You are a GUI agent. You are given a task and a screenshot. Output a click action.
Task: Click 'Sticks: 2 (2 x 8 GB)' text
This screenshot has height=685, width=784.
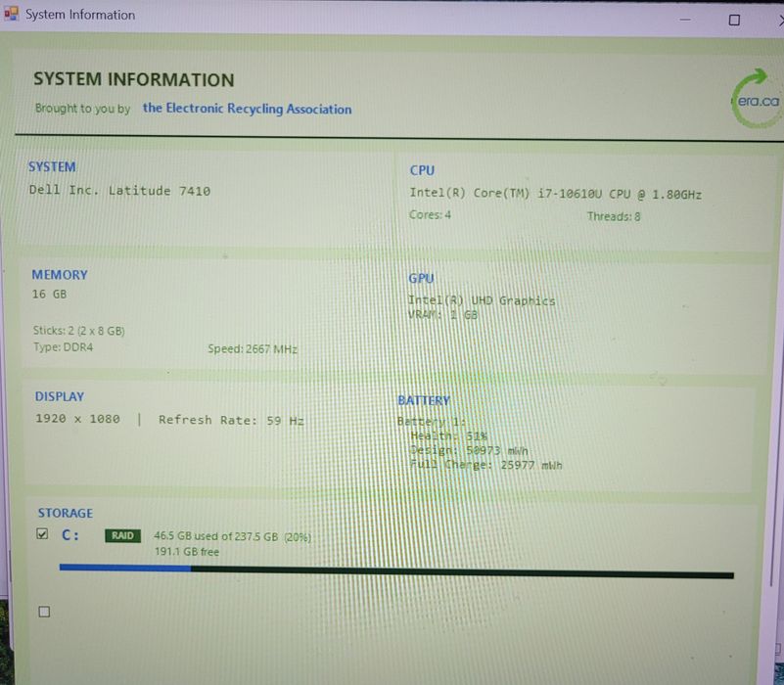(79, 331)
